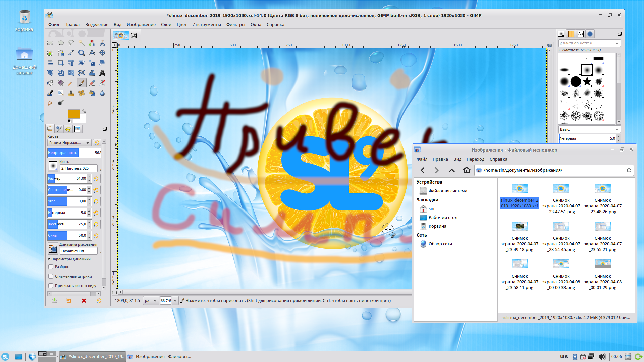Open the Basic brush preset dropdown

point(589,129)
